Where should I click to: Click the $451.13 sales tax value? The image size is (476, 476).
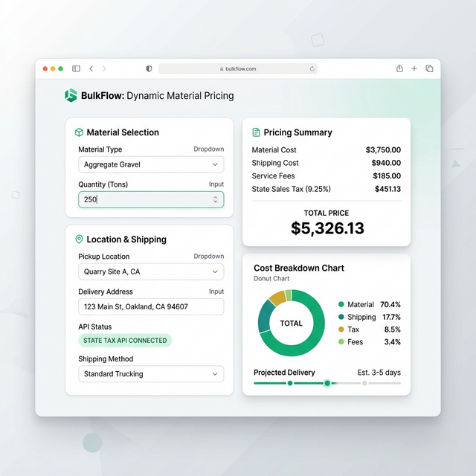click(387, 189)
